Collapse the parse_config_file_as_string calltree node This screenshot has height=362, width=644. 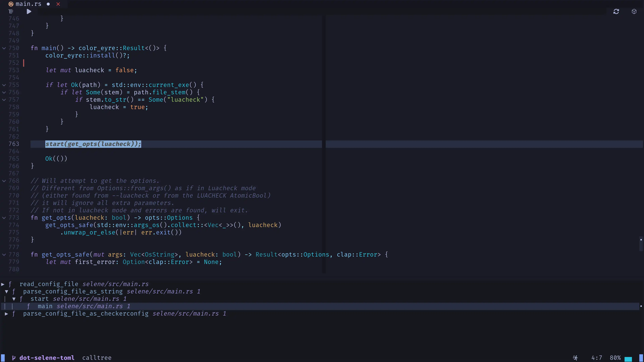click(7, 292)
